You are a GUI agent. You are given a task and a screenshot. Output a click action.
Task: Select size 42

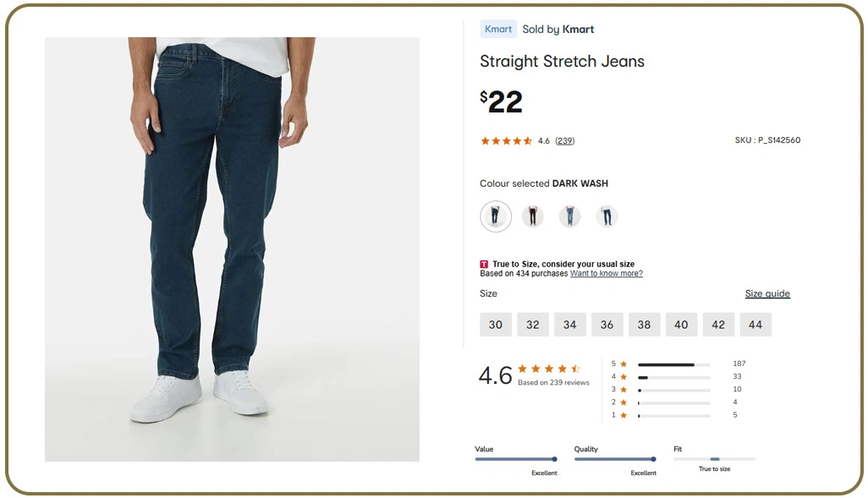718,325
